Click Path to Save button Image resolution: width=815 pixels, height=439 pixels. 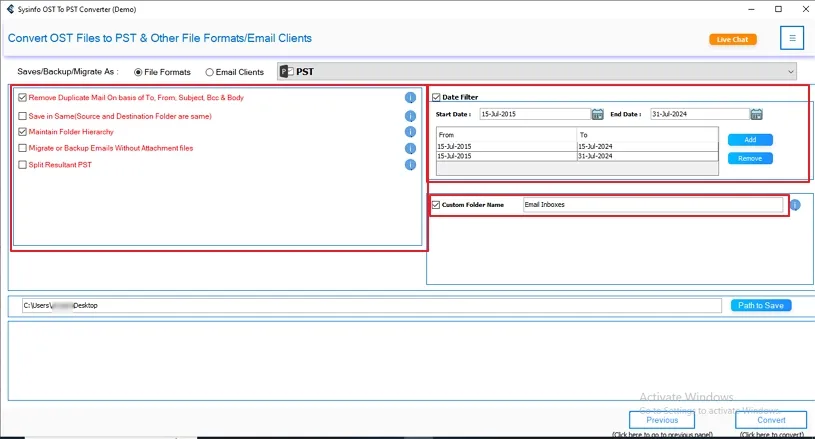click(x=760, y=305)
